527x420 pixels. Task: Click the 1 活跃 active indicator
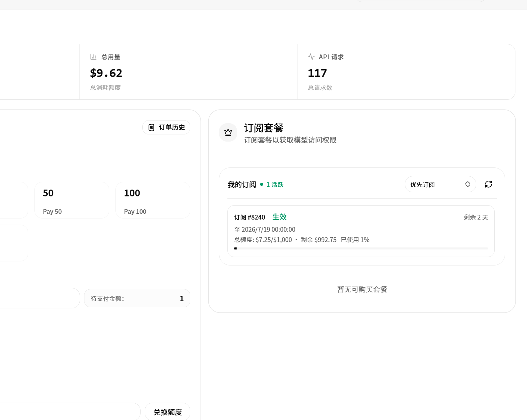(272, 184)
